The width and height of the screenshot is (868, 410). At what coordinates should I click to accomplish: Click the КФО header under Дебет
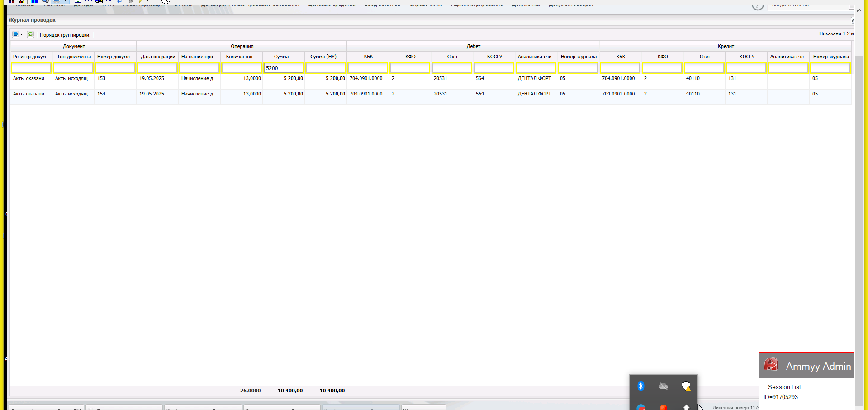pyautogui.click(x=410, y=57)
